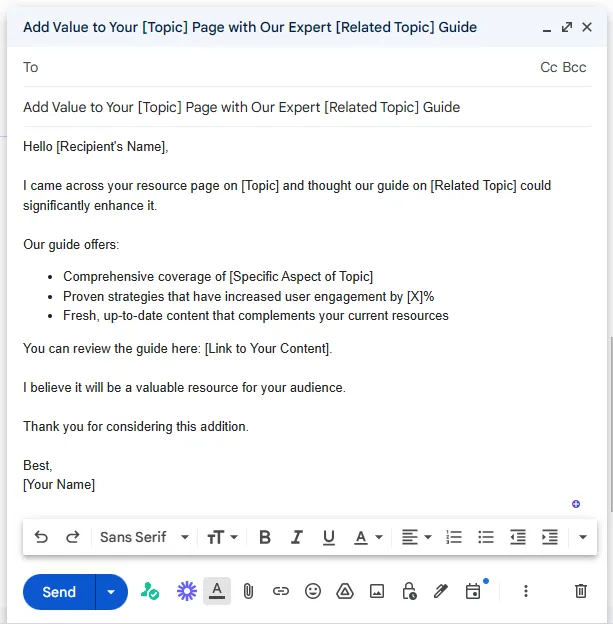Toggle underline formatting
This screenshot has height=624, width=613.
tap(329, 537)
